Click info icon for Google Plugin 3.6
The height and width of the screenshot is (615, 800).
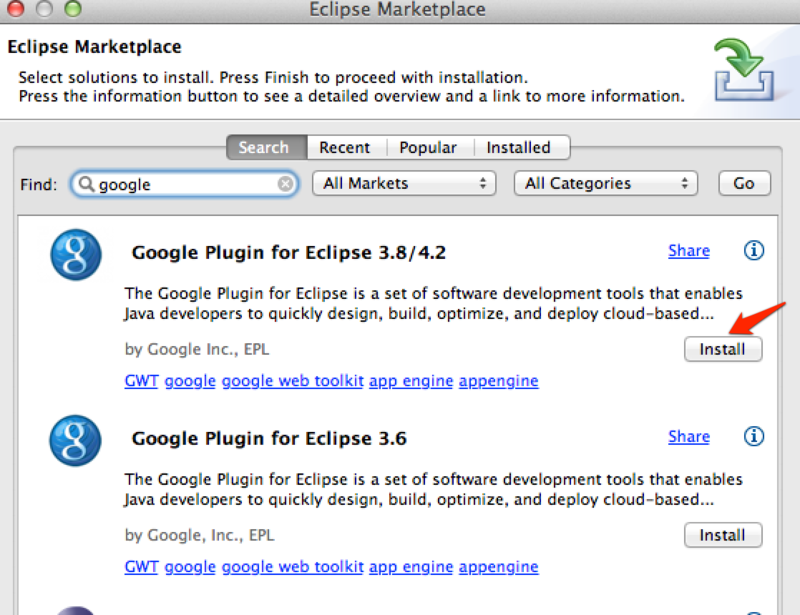754,436
